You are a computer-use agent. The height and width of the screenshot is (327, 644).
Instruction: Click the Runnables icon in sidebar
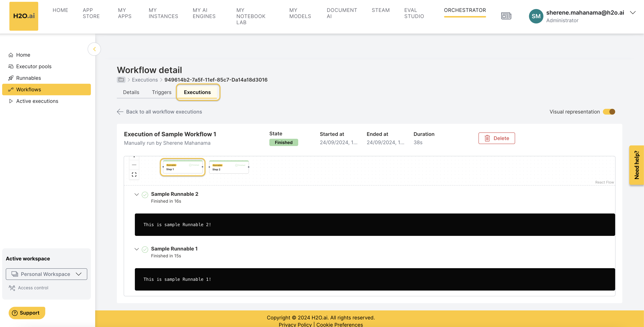tap(11, 78)
